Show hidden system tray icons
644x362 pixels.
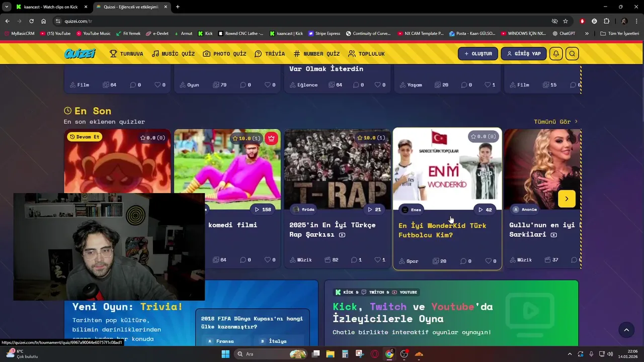[x=570, y=354]
